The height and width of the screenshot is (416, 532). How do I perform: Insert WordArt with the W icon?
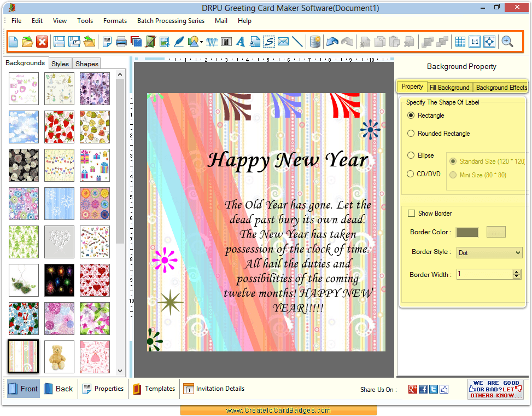(x=212, y=42)
